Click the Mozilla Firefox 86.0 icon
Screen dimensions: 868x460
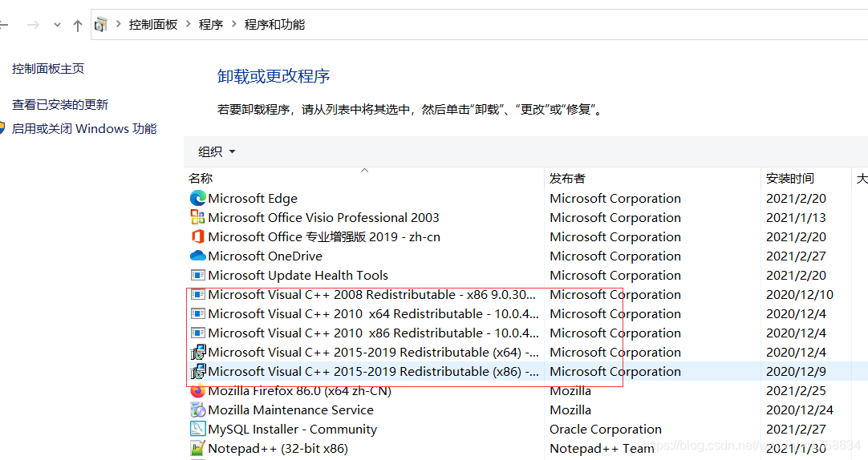coord(197,391)
